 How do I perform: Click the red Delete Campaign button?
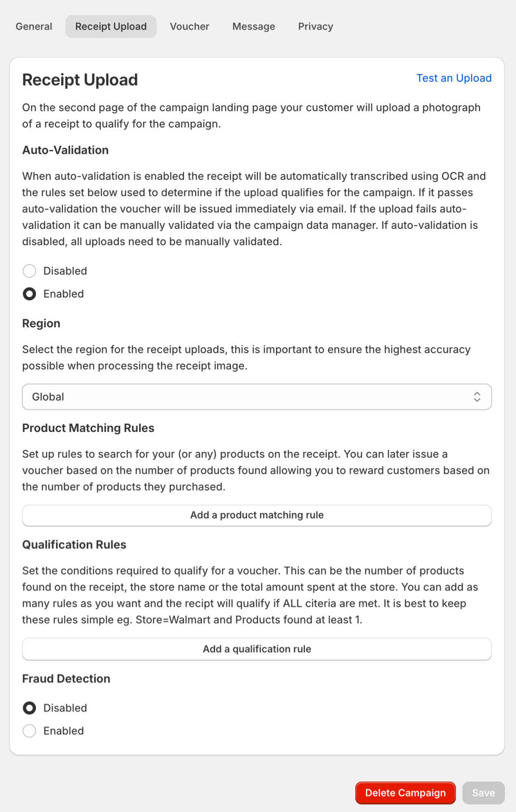pos(406,793)
